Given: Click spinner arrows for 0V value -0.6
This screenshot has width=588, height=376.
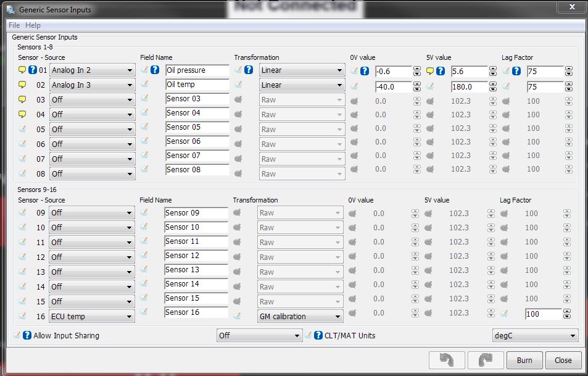Looking at the screenshot, I should [417, 71].
